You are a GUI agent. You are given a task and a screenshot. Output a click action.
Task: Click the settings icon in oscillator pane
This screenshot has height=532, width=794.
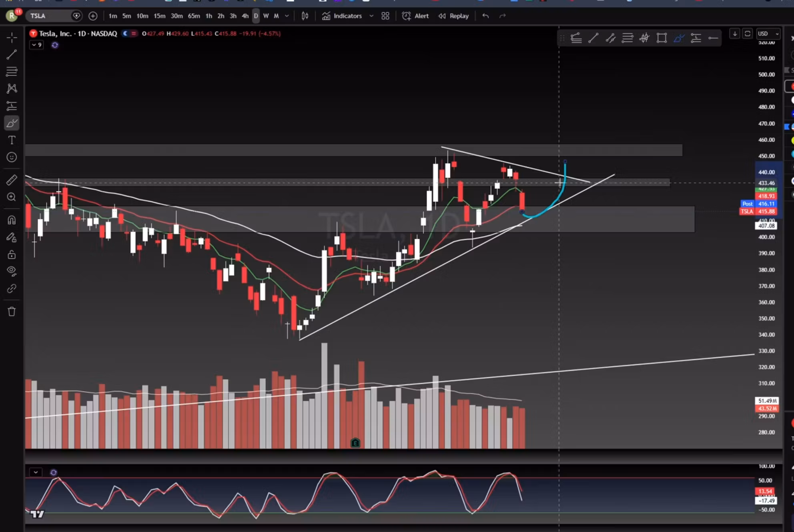tap(54, 472)
